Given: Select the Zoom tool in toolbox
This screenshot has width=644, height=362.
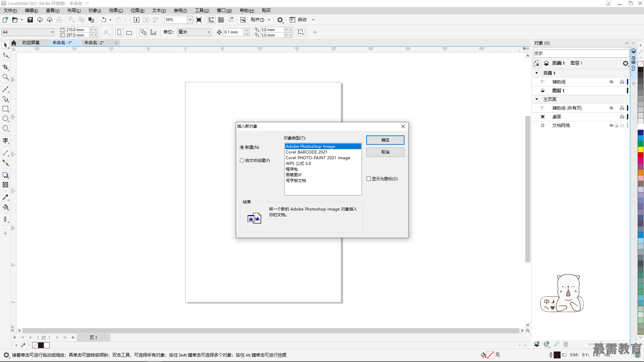Looking at the screenshot, I should point(5,77).
